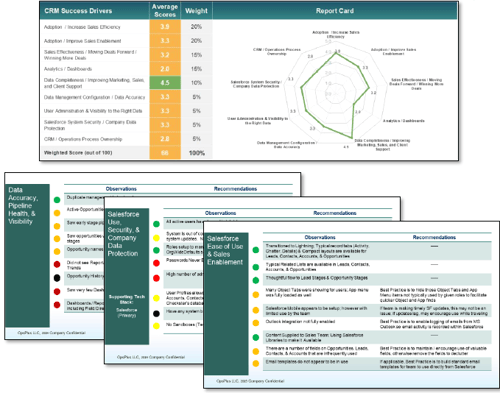The height and width of the screenshot is (393, 500).
Task: Click the 'Report Card' header
Action: [x=335, y=11]
